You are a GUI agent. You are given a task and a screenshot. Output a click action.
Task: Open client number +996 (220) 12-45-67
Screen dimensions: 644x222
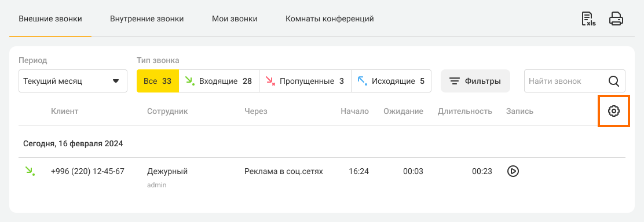coord(87,171)
